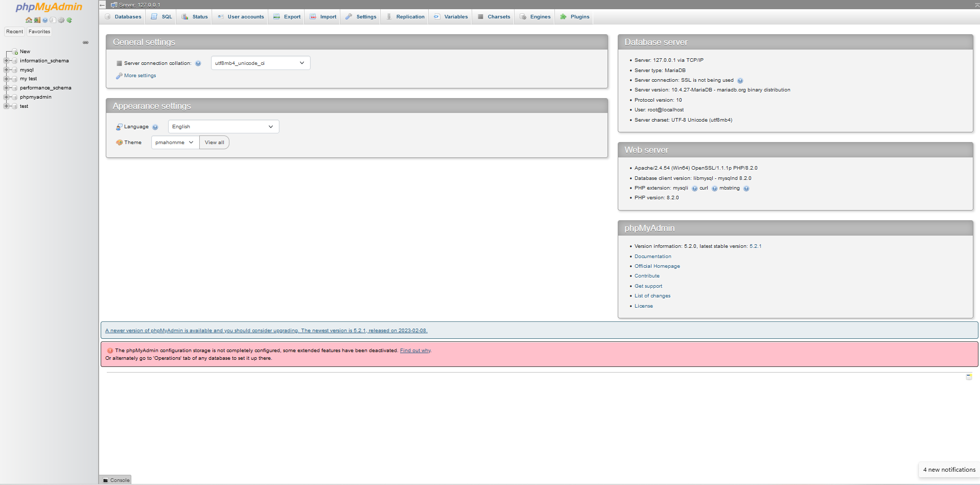The image size is (980, 485).
Task: Switch to the Status tab
Action: (x=195, y=17)
